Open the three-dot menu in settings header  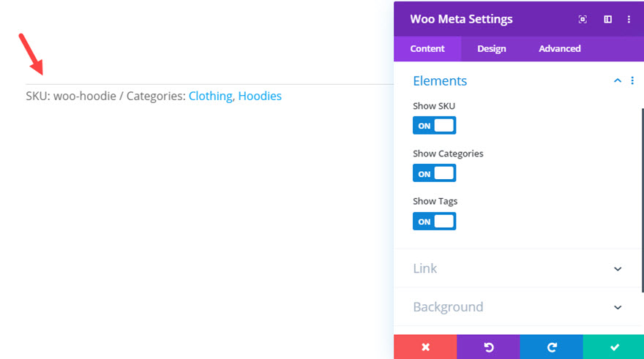[x=629, y=19]
